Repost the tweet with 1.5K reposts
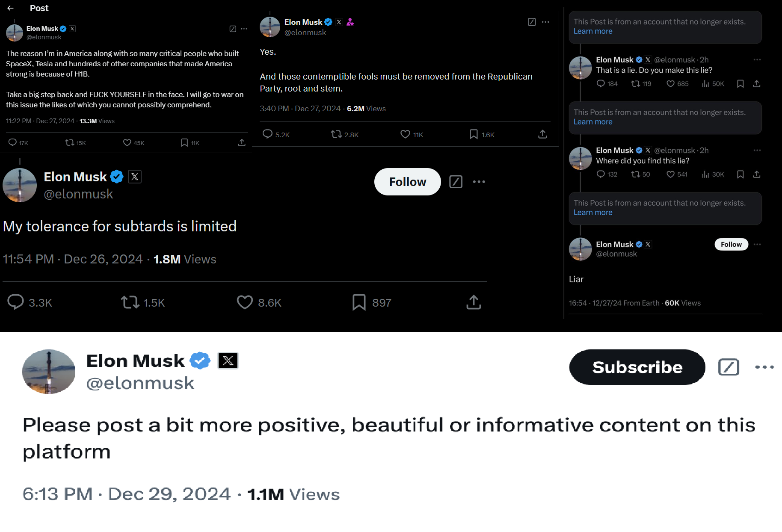This screenshot has width=782, height=532. coord(130,302)
